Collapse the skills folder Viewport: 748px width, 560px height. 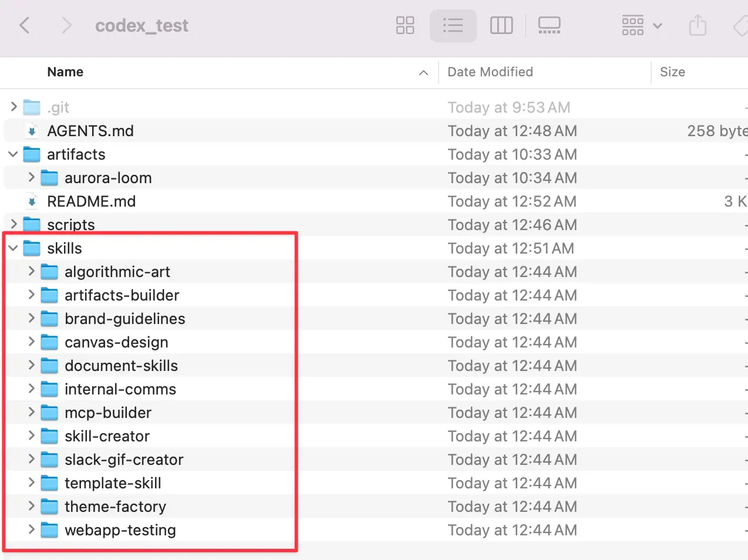tap(14, 248)
